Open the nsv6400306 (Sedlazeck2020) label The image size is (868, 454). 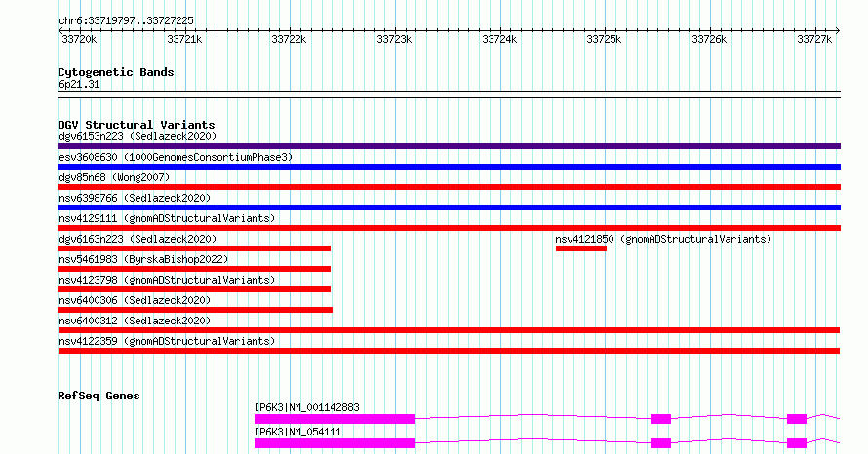click(135, 300)
